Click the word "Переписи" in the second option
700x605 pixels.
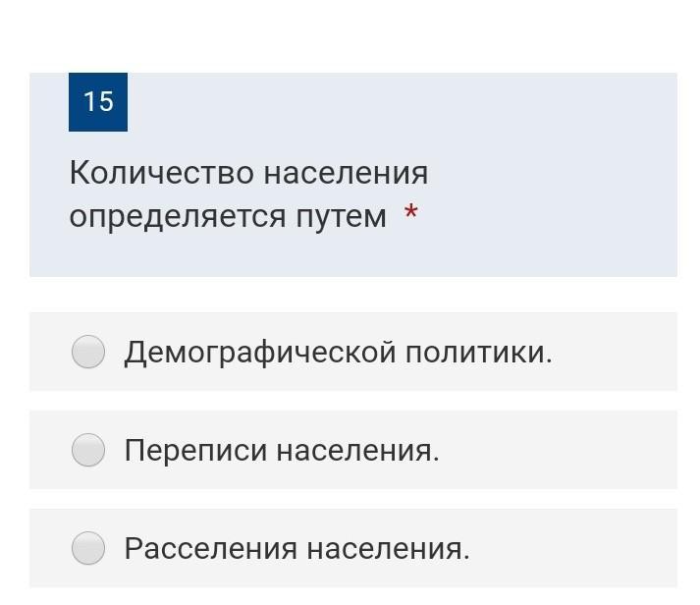coord(194,451)
